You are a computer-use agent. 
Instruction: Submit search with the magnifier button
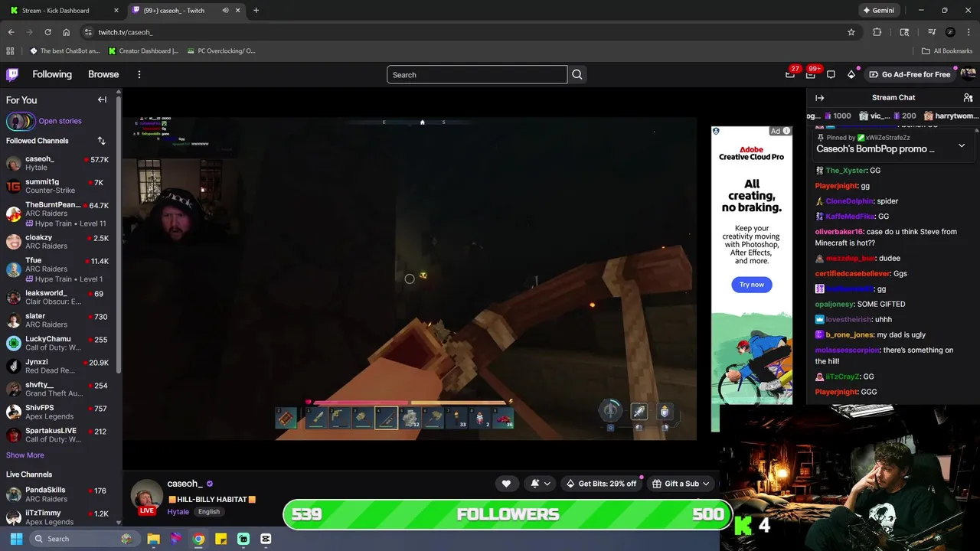click(577, 74)
